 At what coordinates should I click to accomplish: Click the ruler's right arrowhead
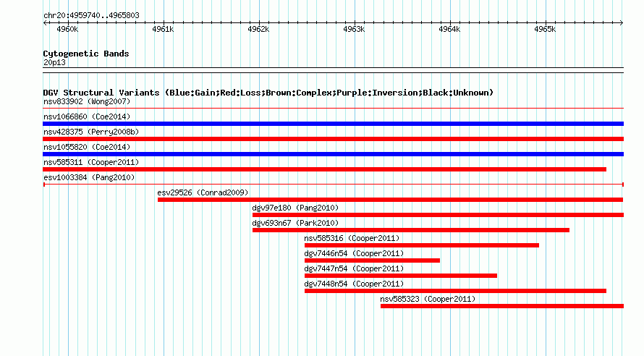point(622,23)
